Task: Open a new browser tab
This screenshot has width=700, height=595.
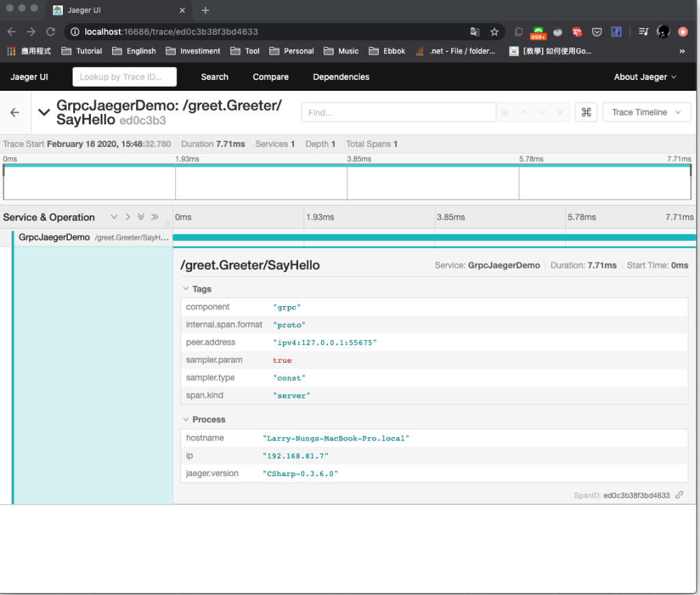Action: click(205, 10)
